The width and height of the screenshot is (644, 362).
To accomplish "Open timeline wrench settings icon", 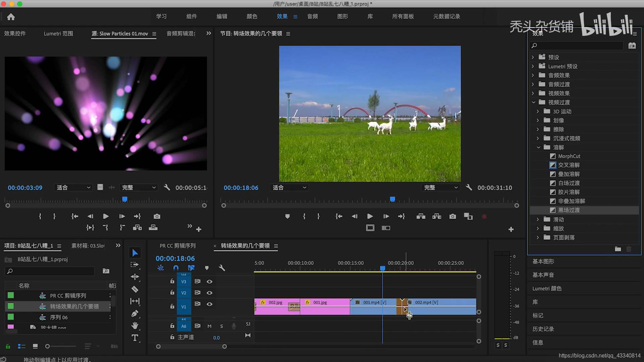I will (x=222, y=268).
